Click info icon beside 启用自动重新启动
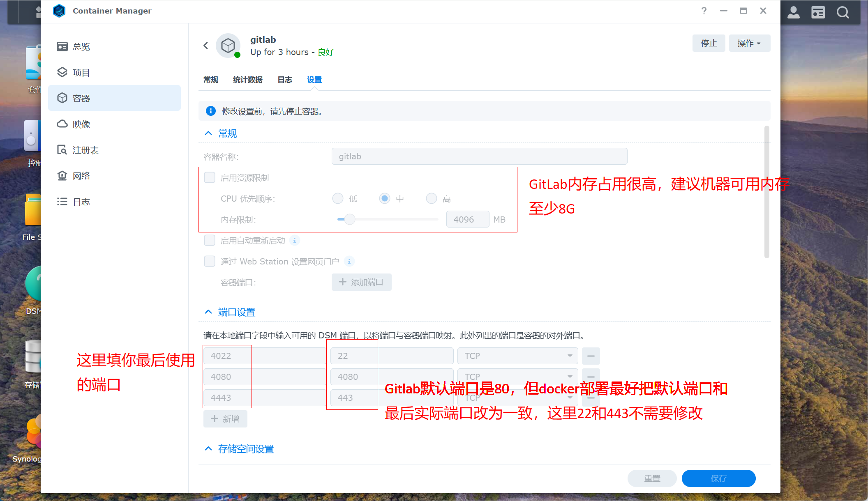The height and width of the screenshot is (501, 868). click(x=295, y=241)
